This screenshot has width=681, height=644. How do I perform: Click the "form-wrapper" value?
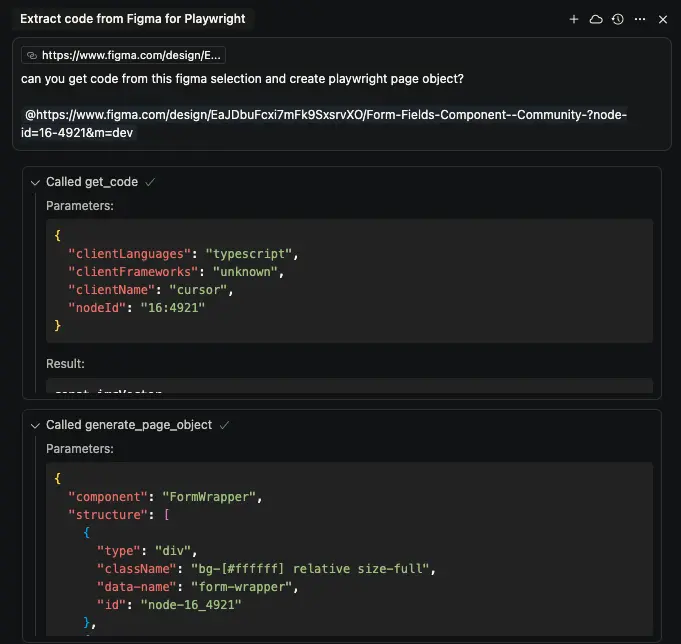[x=241, y=587]
